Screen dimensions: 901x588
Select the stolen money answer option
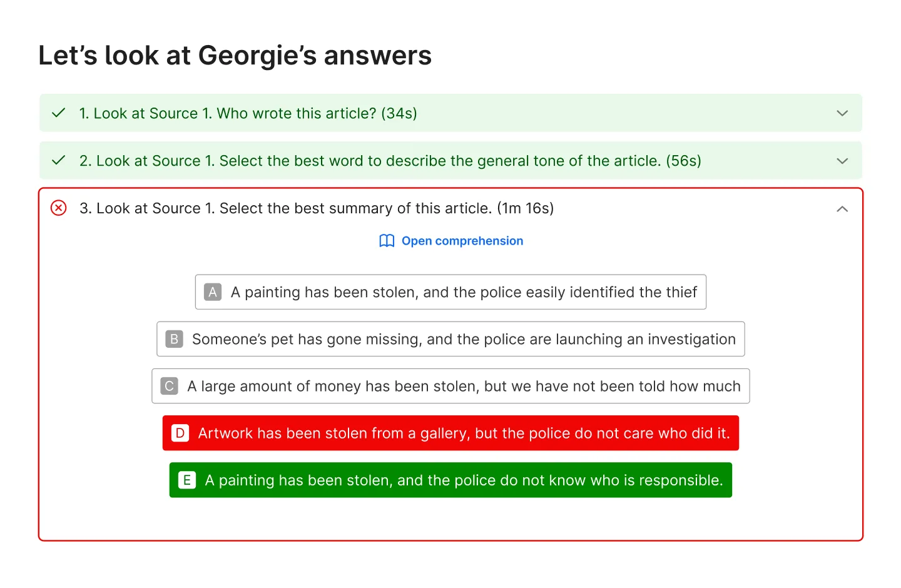[450, 386]
